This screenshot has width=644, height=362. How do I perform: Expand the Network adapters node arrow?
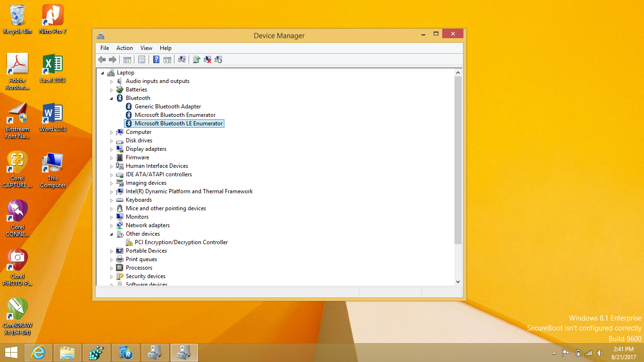click(x=112, y=225)
